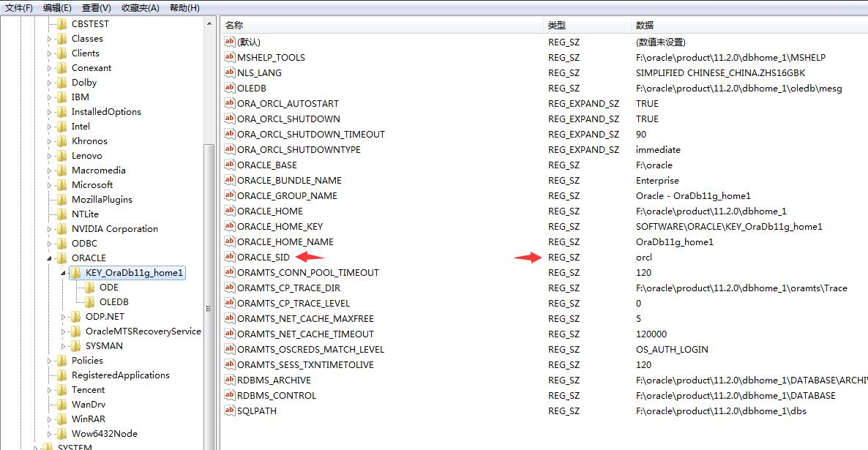Click the string icon beside OLEDB value

tap(230, 88)
